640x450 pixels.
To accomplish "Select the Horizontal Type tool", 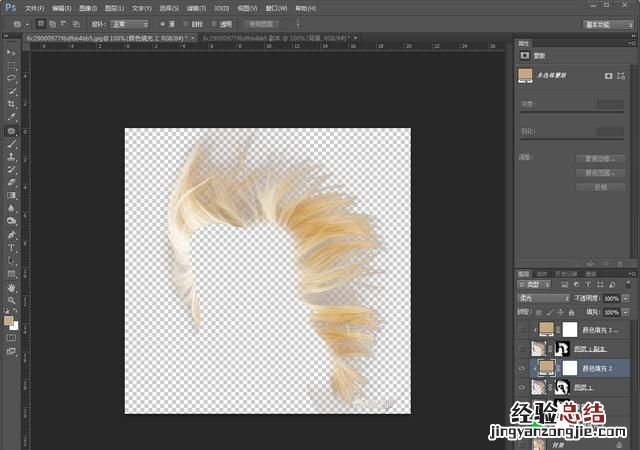I will pos(11,247).
